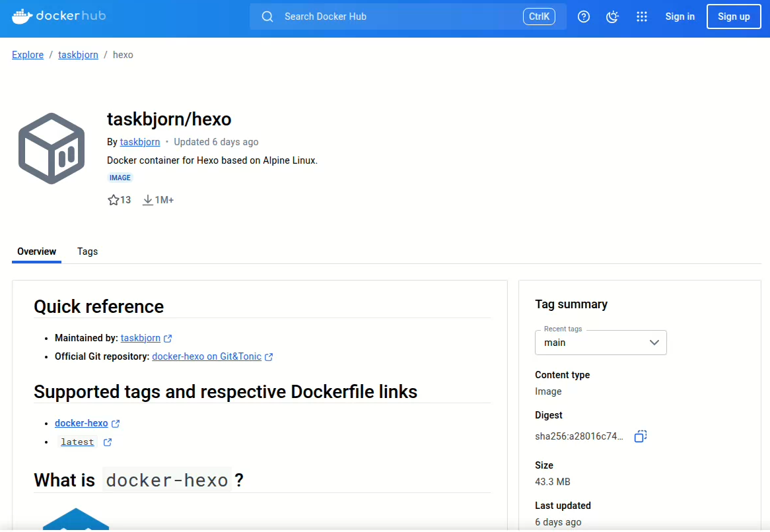The height and width of the screenshot is (532, 770).
Task: Click the Sign in link
Action: pyautogui.click(x=680, y=17)
